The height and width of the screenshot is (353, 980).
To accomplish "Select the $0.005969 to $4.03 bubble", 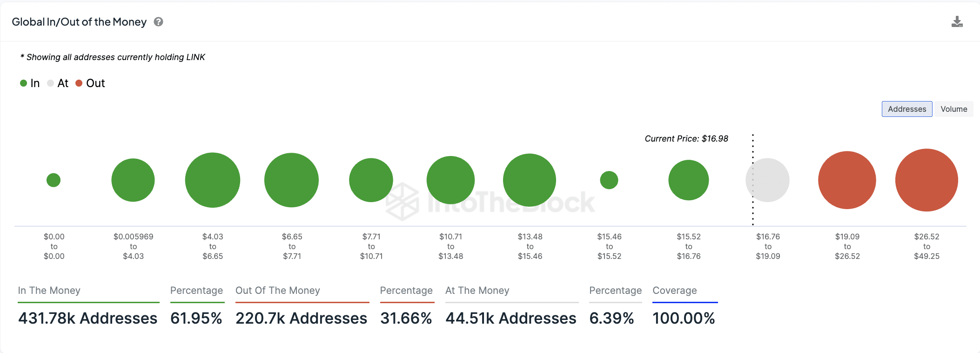I will [133, 180].
